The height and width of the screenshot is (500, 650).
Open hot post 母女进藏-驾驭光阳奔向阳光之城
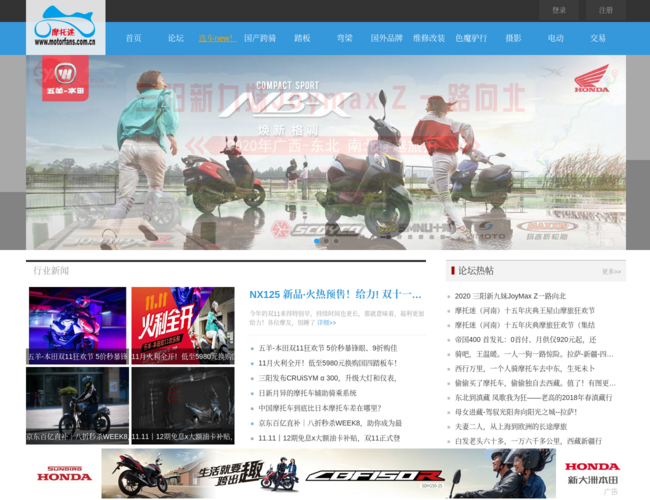pos(516,412)
